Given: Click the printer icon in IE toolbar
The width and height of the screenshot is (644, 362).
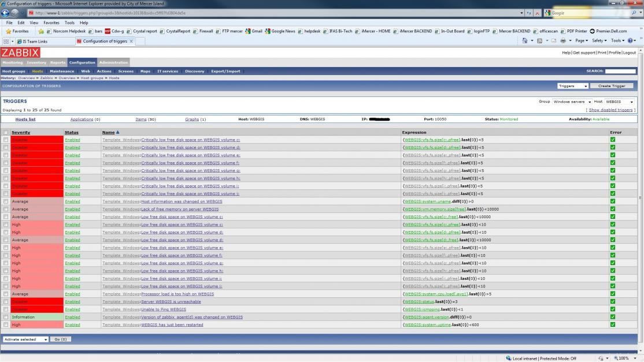Looking at the screenshot, I should (x=563, y=41).
